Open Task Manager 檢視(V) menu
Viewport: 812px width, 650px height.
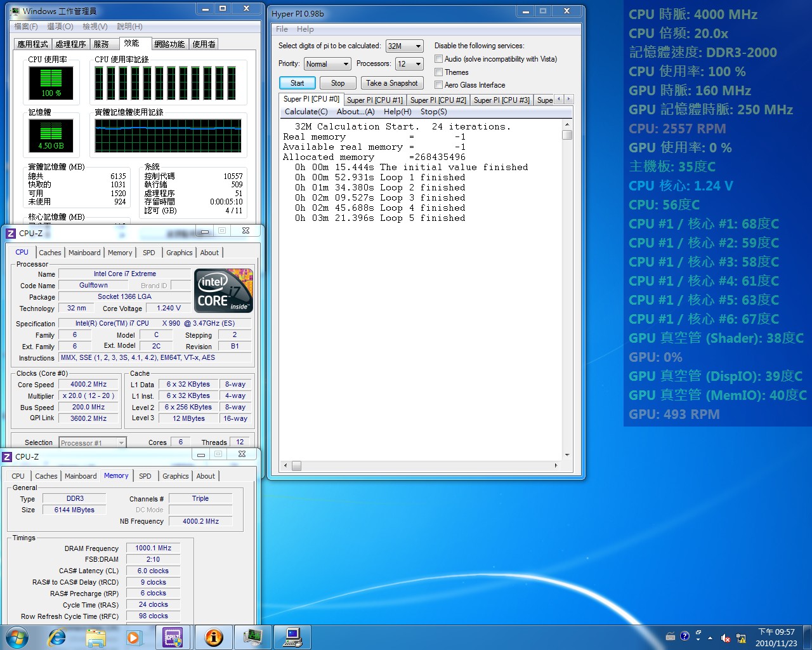point(95,27)
